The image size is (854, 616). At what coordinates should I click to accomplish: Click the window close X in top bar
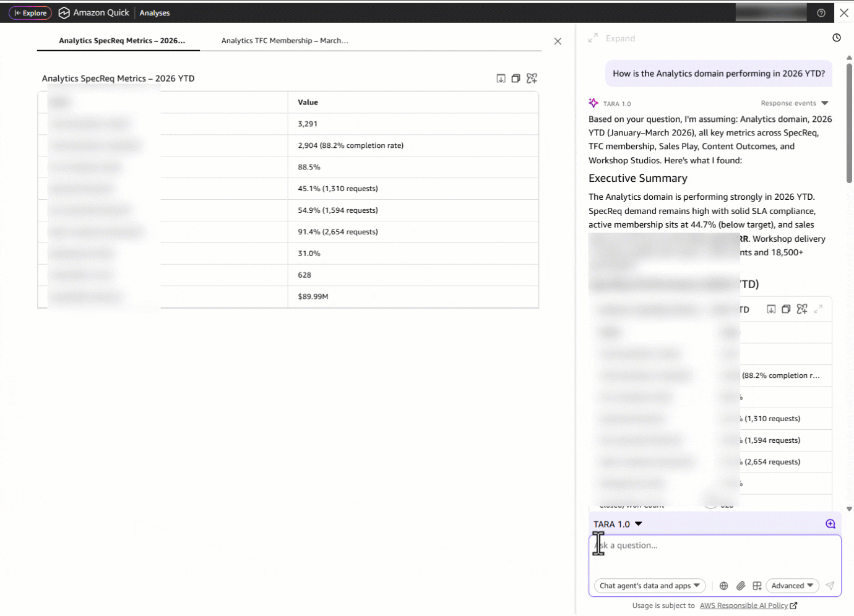click(x=844, y=13)
